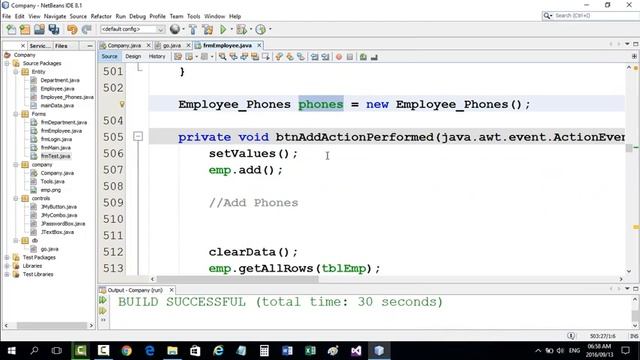Click the New File toolbar icon
Image resolution: width=640 pixels, height=360 pixels.
point(11,29)
